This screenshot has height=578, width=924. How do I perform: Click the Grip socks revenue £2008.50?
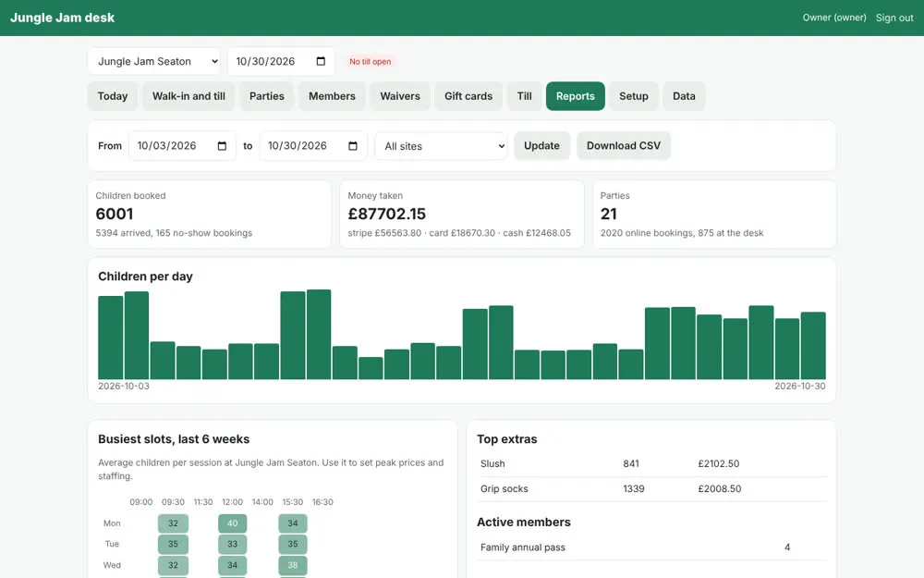[x=720, y=489]
